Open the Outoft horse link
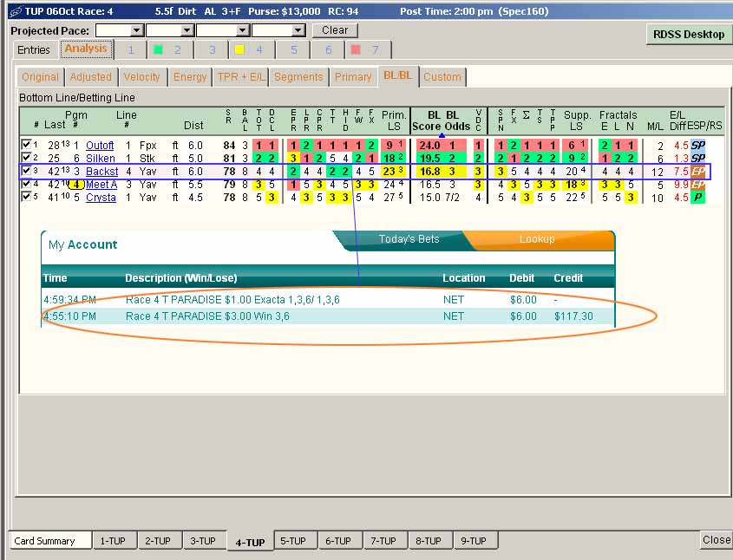Viewport: 733px width, 560px height. pyautogui.click(x=100, y=146)
